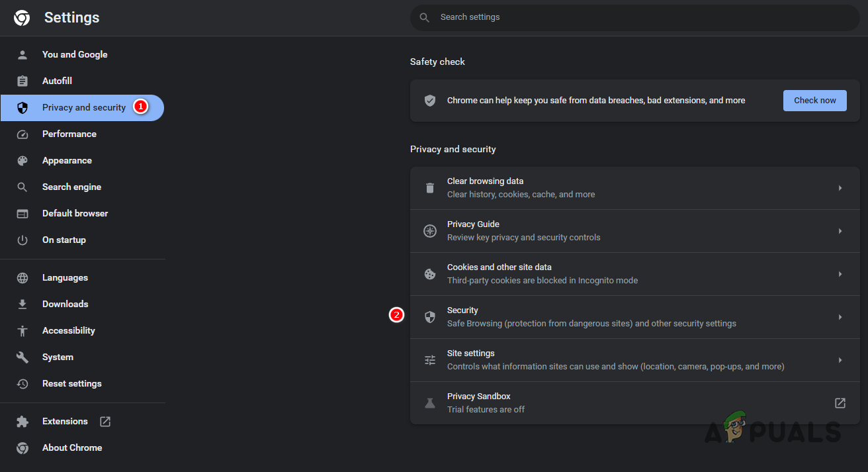Screen dimensions: 868x472
Task: Click the System wrench icon
Action: point(22,357)
